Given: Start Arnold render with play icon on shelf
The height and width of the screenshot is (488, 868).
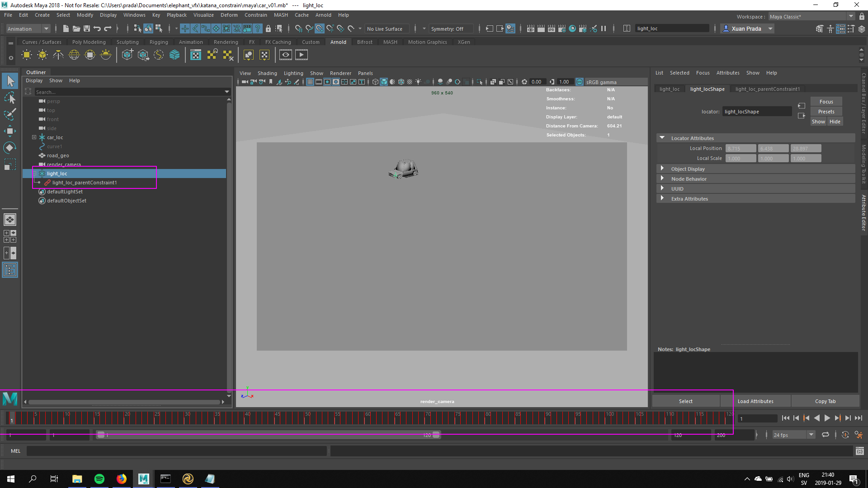Looking at the screenshot, I should [x=302, y=55].
